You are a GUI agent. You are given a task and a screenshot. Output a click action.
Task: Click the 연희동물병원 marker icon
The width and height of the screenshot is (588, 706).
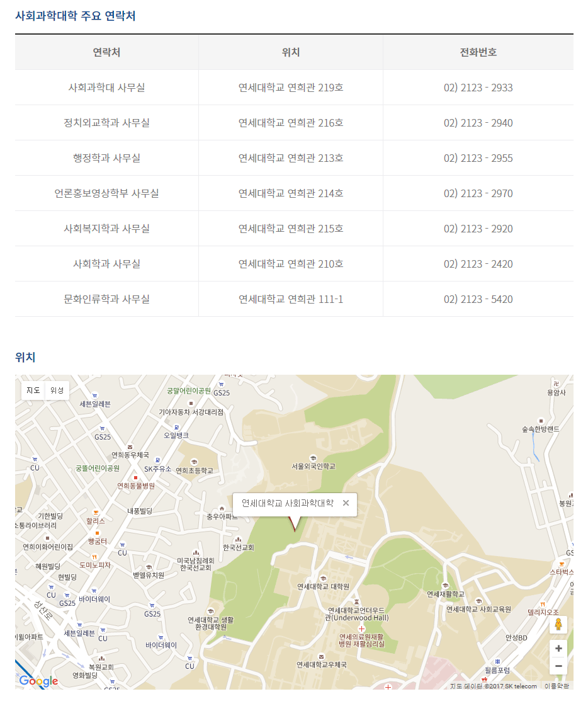coord(135,478)
